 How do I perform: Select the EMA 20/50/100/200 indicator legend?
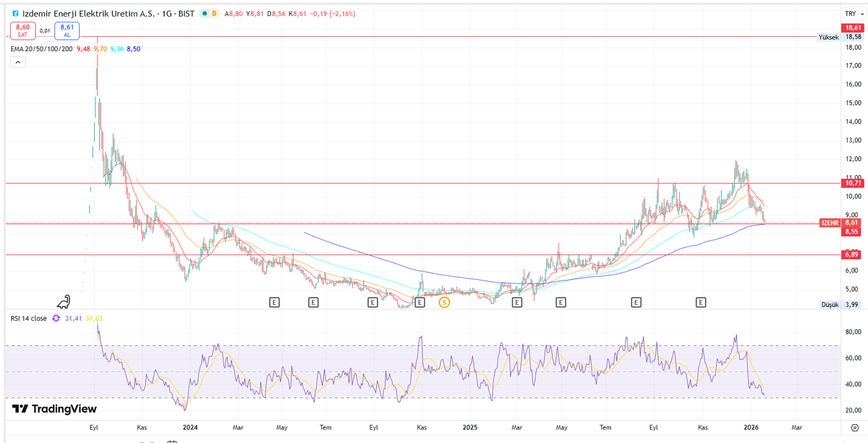coord(41,48)
